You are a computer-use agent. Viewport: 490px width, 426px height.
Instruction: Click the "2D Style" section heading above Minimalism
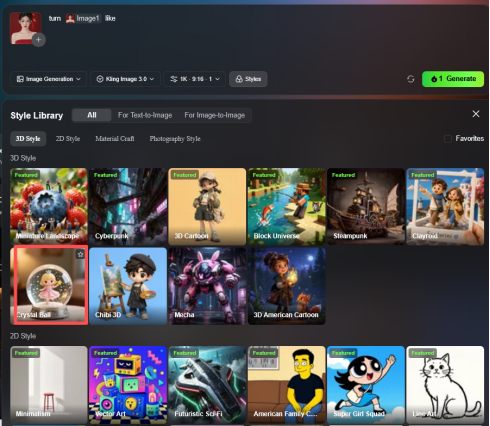[x=23, y=336]
